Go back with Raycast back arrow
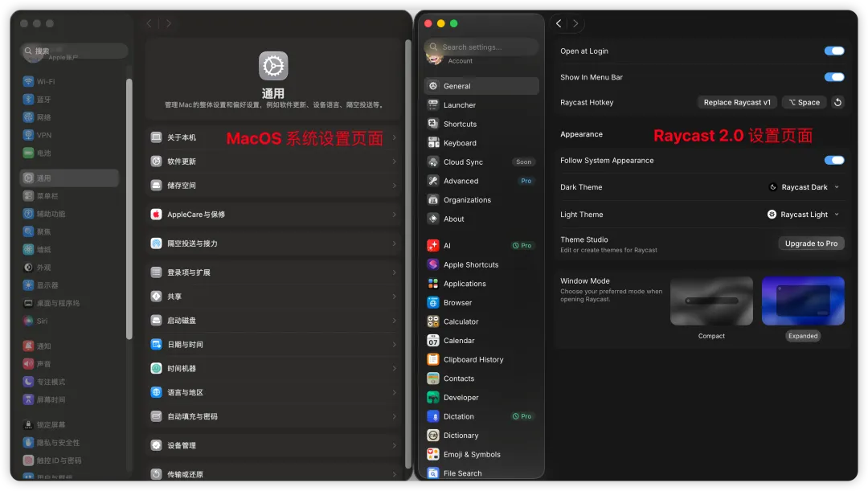 pyautogui.click(x=559, y=23)
